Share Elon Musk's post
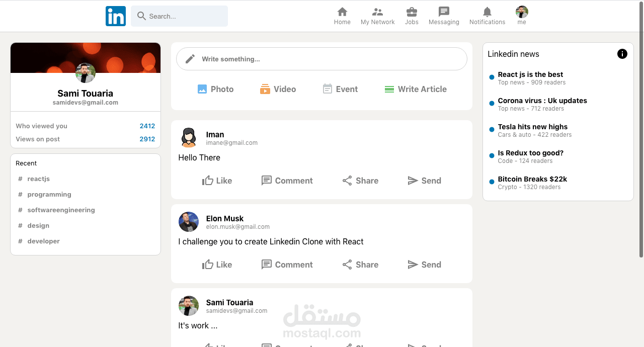 tap(360, 265)
